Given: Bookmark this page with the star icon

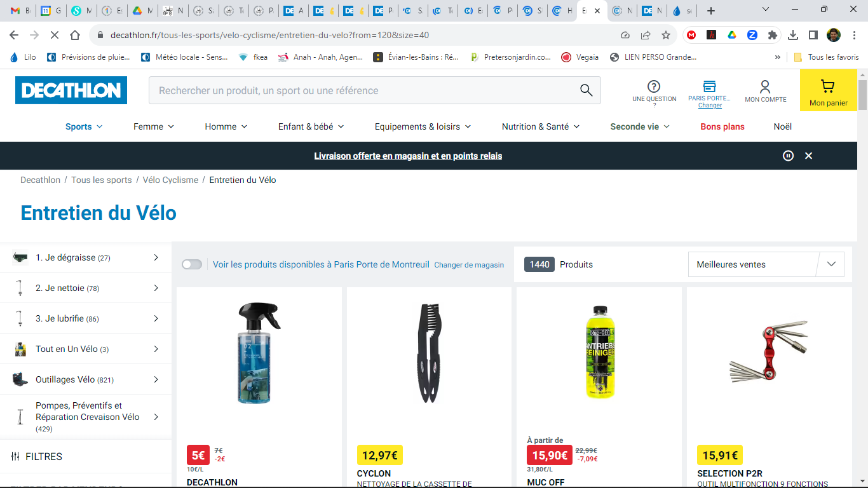Looking at the screenshot, I should click(666, 35).
